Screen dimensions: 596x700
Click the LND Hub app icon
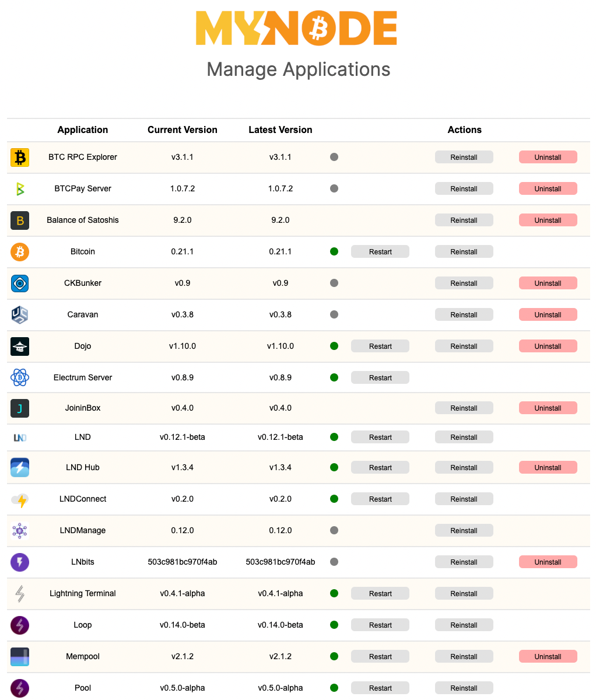[x=20, y=468]
